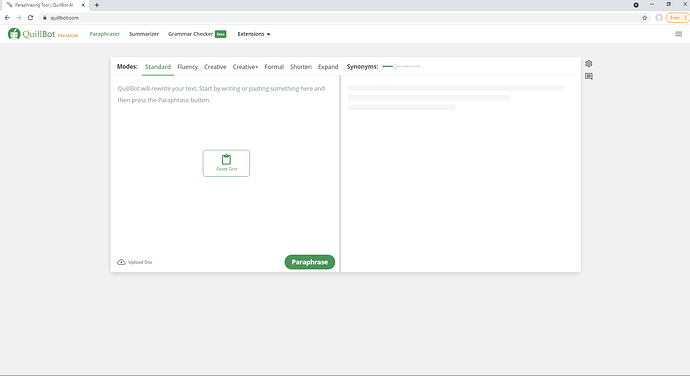This screenshot has height=376, width=690.
Task: Select the Expand mode
Action: pyautogui.click(x=328, y=66)
